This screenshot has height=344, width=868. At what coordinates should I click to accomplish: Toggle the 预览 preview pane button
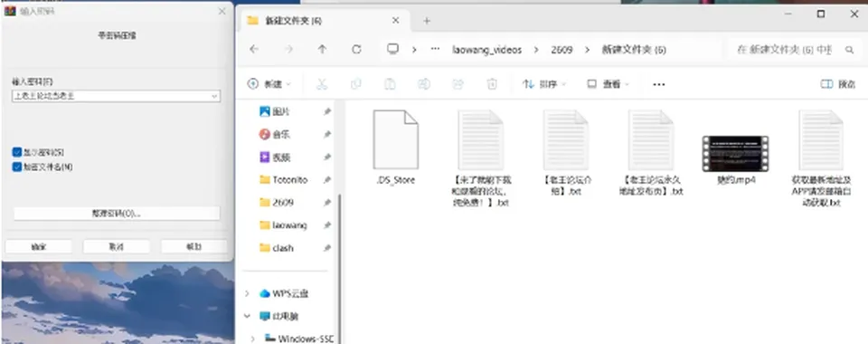(838, 84)
